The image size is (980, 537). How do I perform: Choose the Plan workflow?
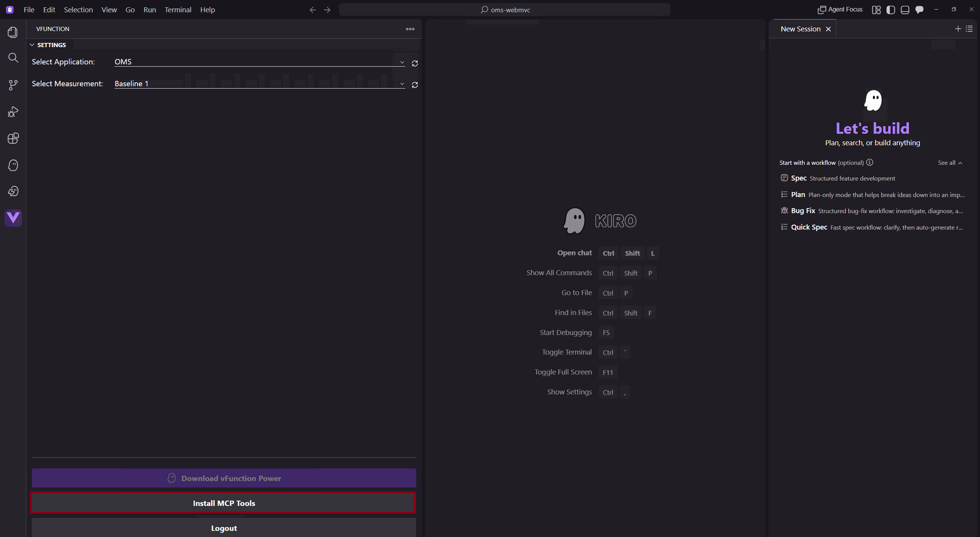(x=872, y=195)
